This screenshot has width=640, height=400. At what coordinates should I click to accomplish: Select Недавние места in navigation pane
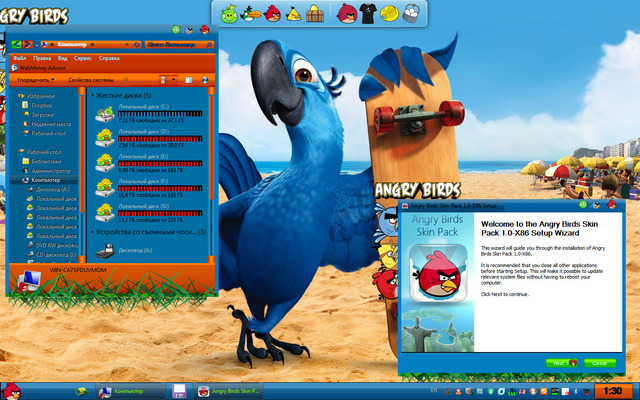click(x=51, y=124)
